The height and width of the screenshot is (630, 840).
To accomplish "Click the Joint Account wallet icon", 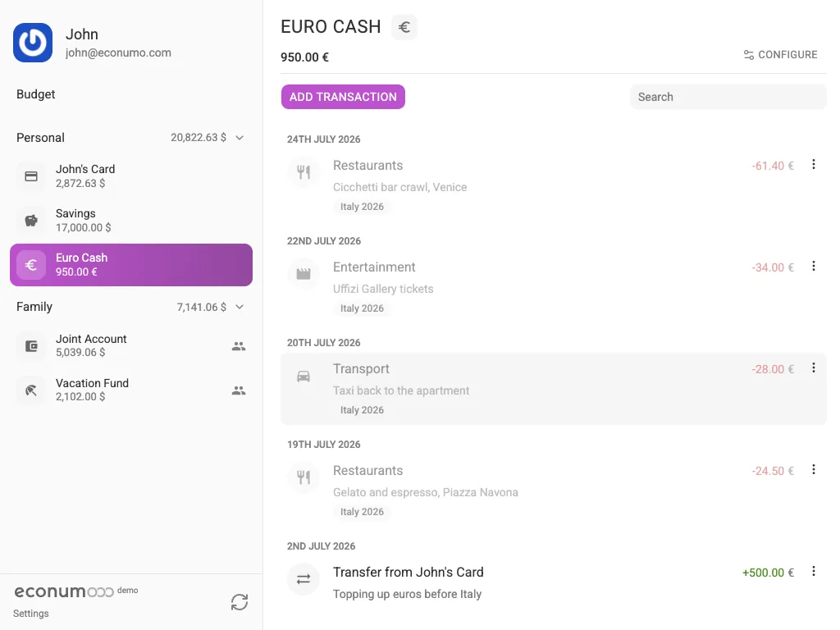I will tap(31, 346).
